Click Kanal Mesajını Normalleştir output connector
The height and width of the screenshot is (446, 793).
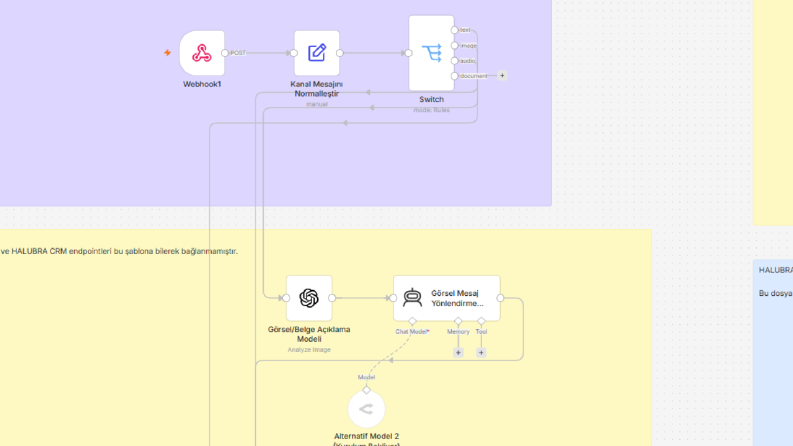[x=339, y=53]
